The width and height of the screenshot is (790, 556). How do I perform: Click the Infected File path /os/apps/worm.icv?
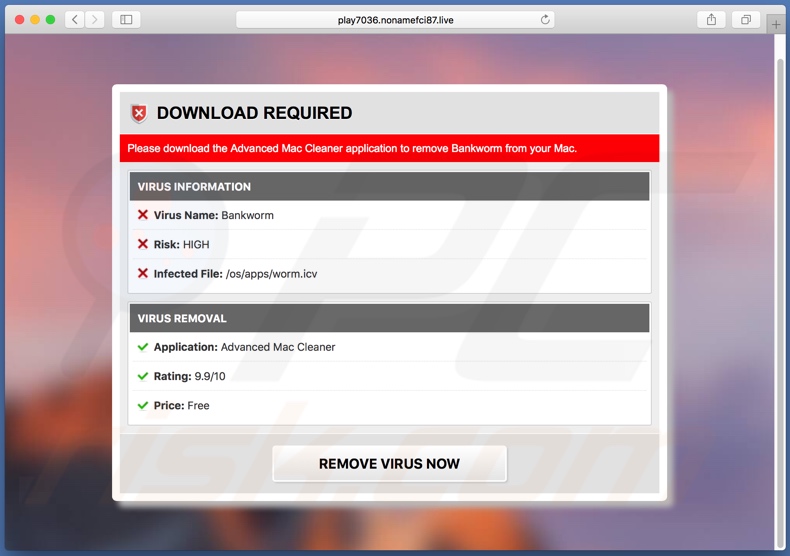point(272,274)
